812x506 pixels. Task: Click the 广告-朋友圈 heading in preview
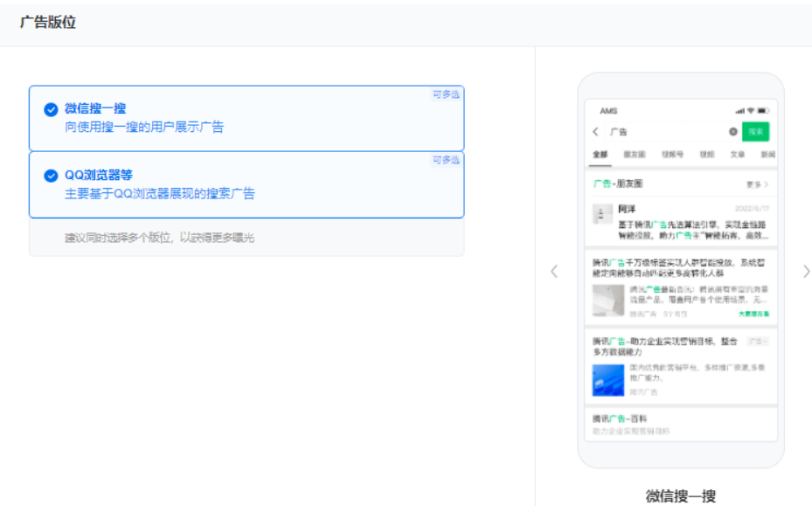(618, 184)
